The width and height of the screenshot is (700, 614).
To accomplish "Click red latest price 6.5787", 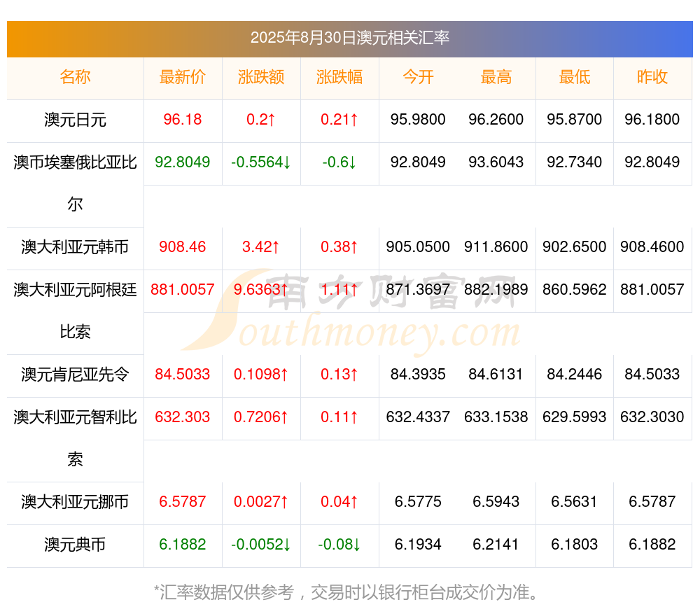I will point(183,502).
